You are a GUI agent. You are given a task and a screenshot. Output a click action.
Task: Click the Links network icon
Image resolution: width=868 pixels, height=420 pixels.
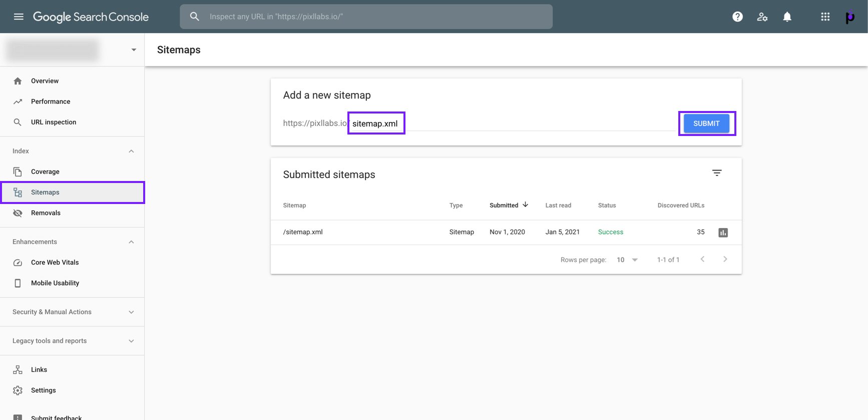(18, 369)
